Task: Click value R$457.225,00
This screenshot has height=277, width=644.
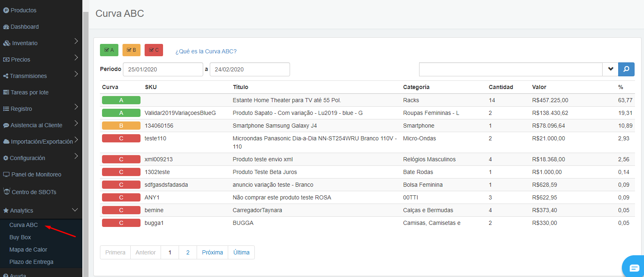Action: (550, 100)
